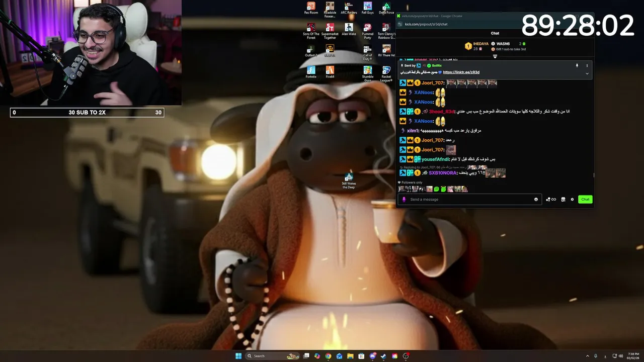Focus the Send a message field
The width and height of the screenshot is (644, 362).
[x=469, y=200]
